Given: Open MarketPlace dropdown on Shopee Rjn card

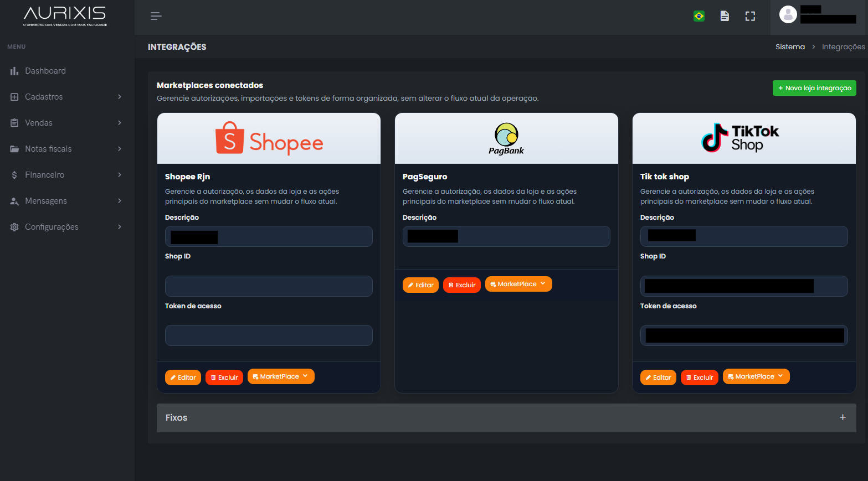Looking at the screenshot, I should pyautogui.click(x=281, y=376).
